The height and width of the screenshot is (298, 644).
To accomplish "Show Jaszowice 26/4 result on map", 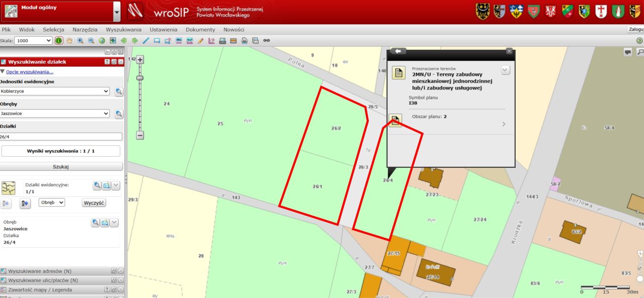I will pyautogui.click(x=105, y=223).
